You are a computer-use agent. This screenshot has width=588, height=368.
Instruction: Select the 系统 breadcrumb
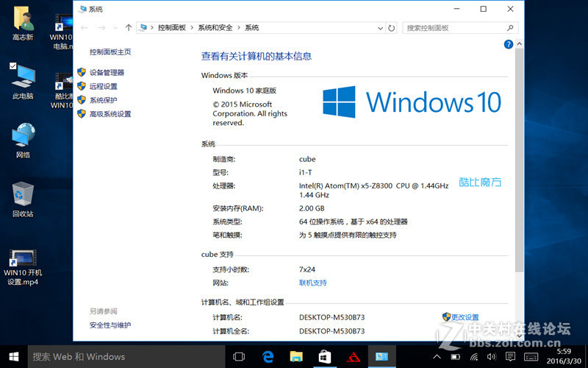pos(251,28)
